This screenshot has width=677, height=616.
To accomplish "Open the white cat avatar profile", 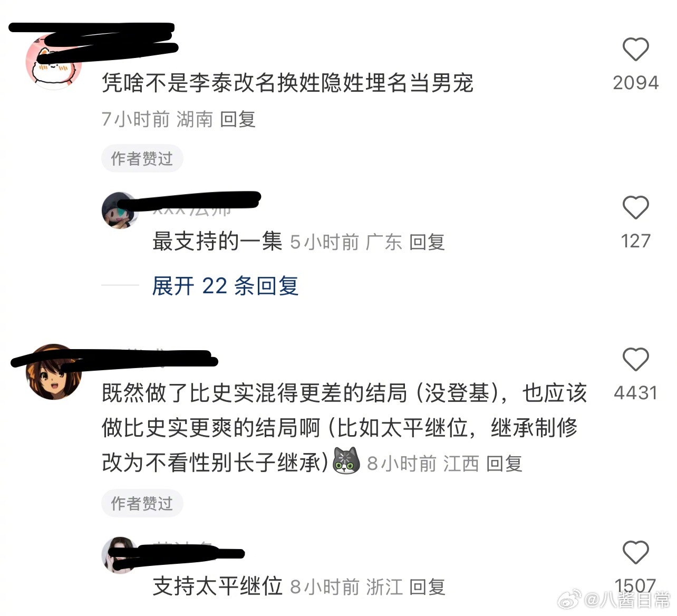I will point(54,61).
